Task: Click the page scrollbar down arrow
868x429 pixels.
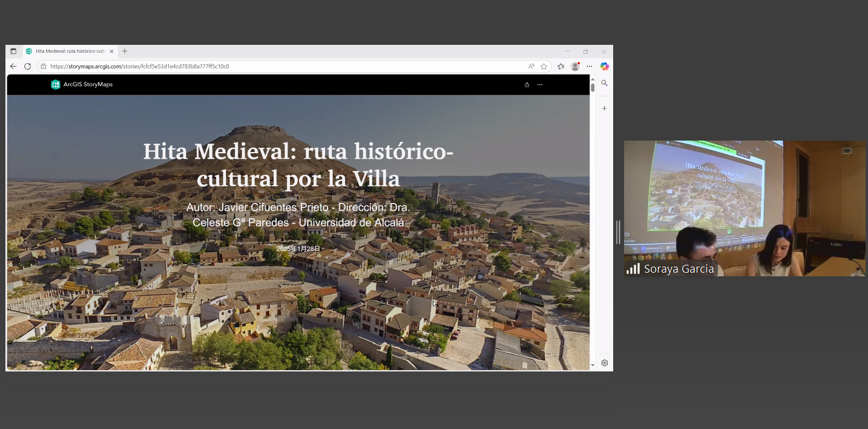Action: pyautogui.click(x=593, y=365)
